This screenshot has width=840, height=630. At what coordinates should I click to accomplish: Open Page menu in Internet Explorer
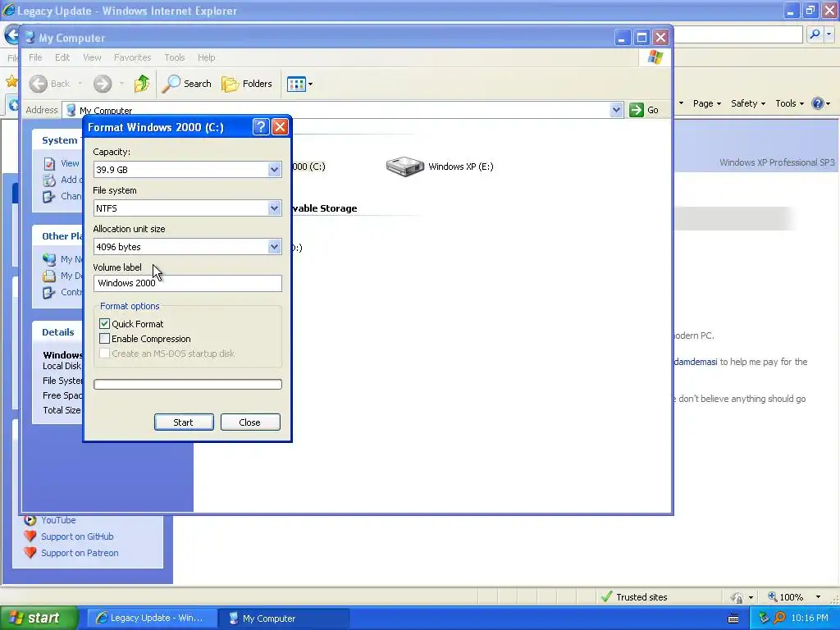tap(706, 103)
